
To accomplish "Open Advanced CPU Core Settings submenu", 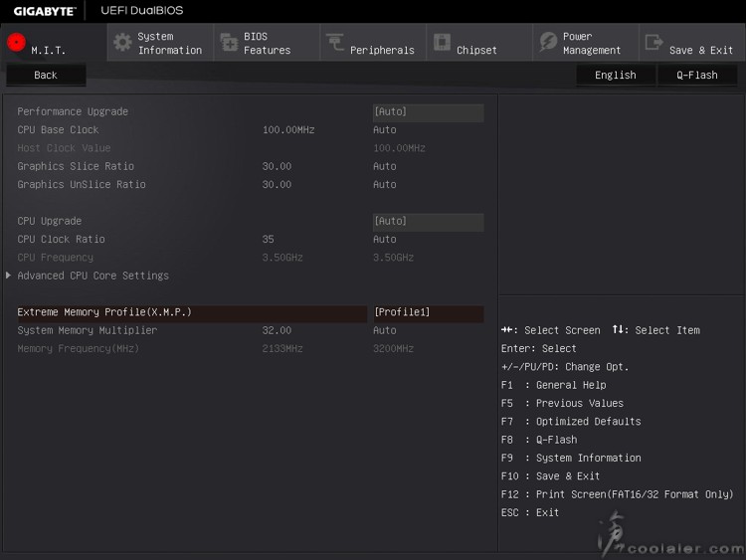I will [x=93, y=276].
